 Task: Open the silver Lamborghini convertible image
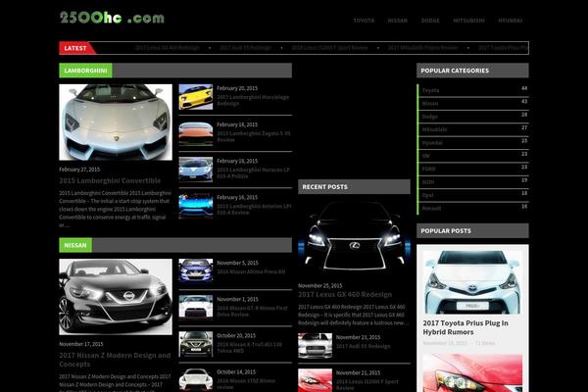tap(116, 122)
